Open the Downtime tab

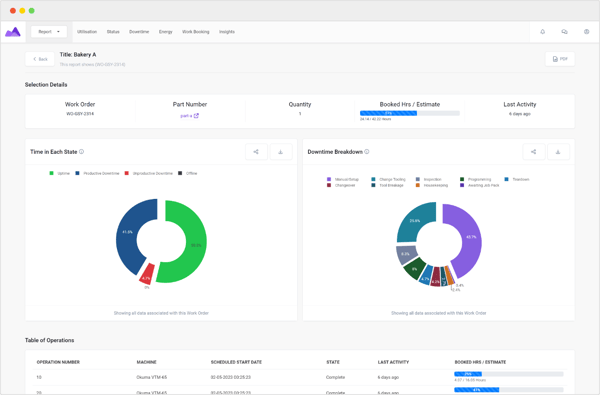(139, 32)
